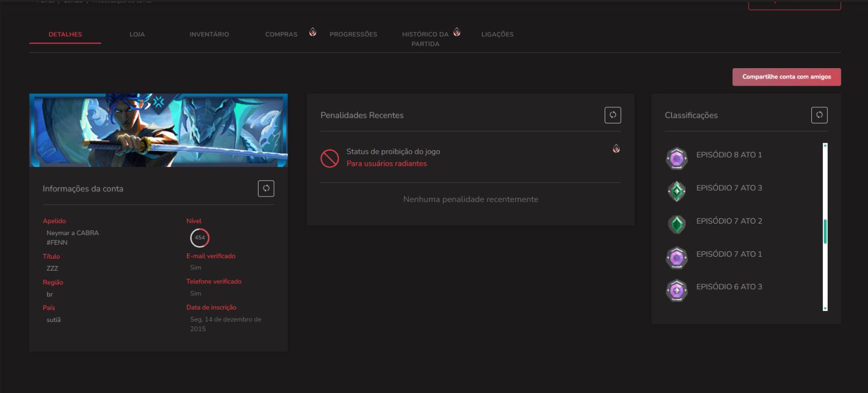Viewport: 868px width, 393px height.
Task: Refresh the Penalidades Recentes panel
Action: 612,115
